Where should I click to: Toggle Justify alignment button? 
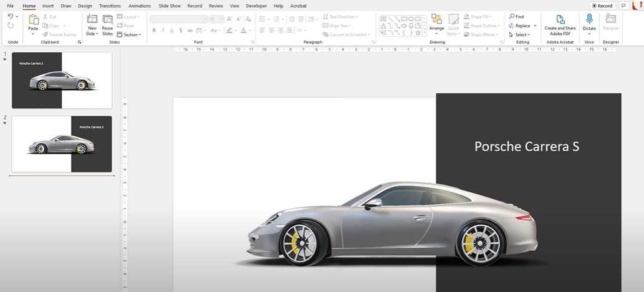point(289,31)
